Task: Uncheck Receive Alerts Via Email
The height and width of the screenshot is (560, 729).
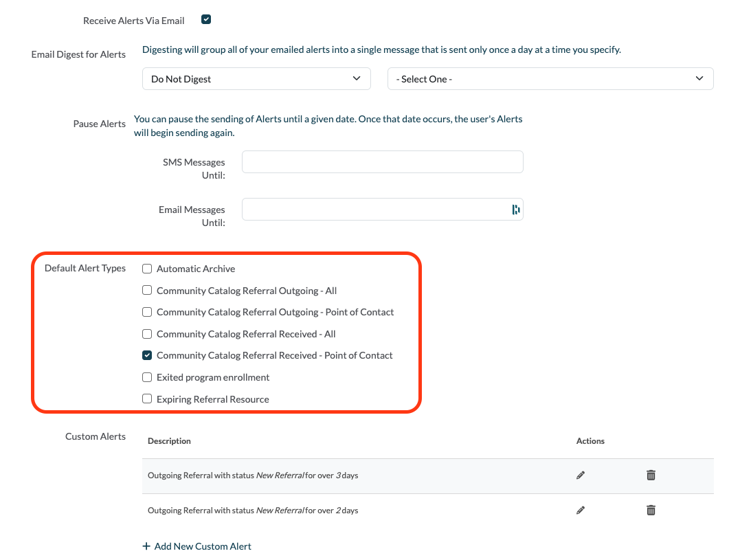Action: pyautogui.click(x=206, y=20)
